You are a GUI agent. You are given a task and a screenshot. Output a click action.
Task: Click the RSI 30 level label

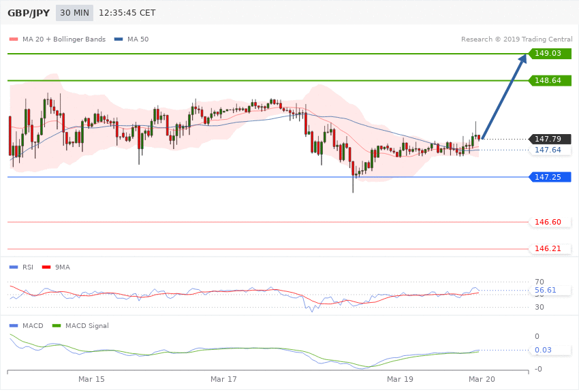[539, 307]
